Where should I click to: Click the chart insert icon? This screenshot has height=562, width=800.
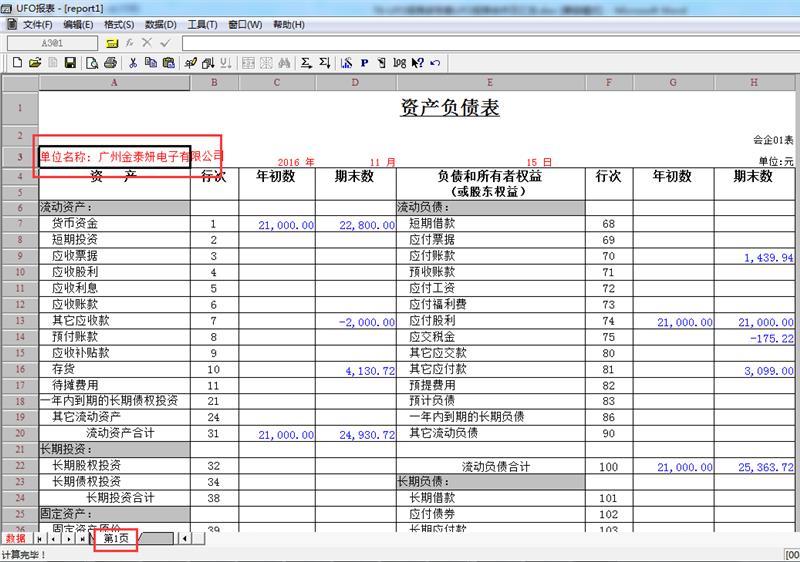tap(346, 63)
